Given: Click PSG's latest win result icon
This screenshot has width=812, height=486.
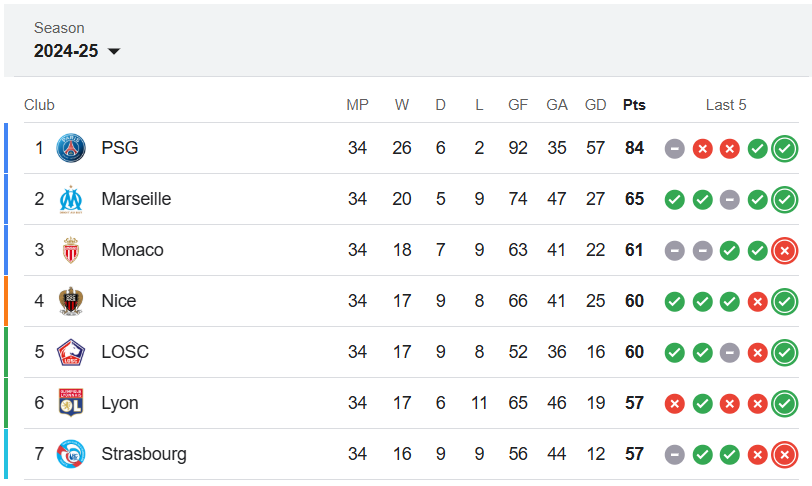Looking at the screenshot, I should (x=785, y=149).
